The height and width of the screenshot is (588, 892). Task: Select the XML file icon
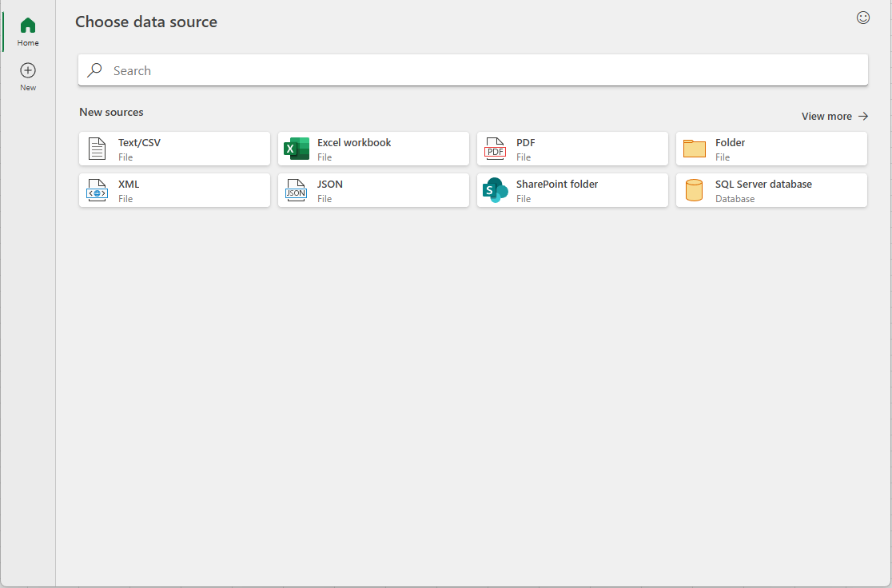97,190
